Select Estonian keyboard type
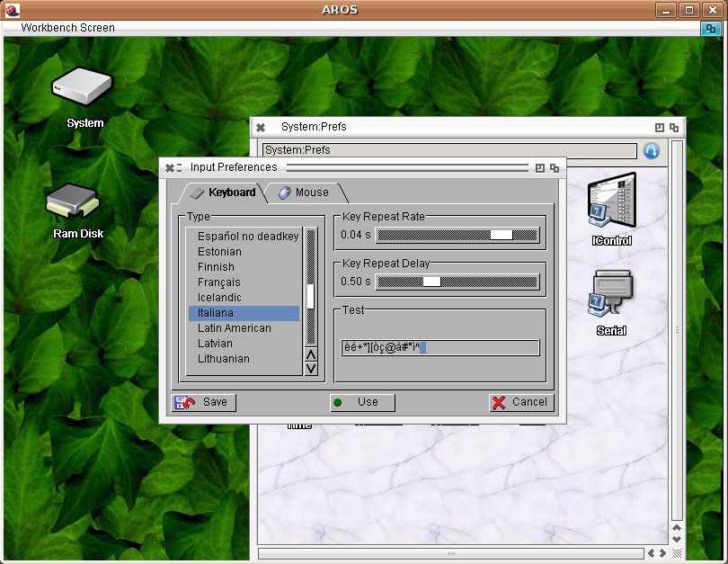The image size is (728, 564). point(219,252)
